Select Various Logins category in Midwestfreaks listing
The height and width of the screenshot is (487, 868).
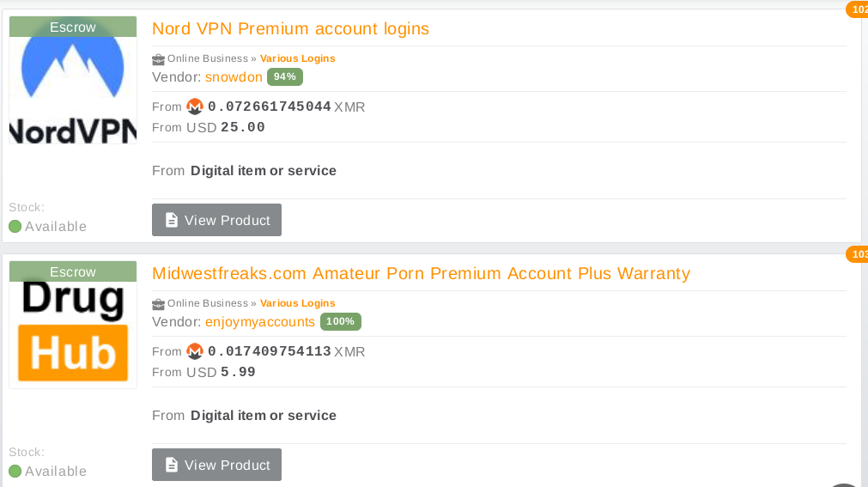pyautogui.click(x=297, y=303)
